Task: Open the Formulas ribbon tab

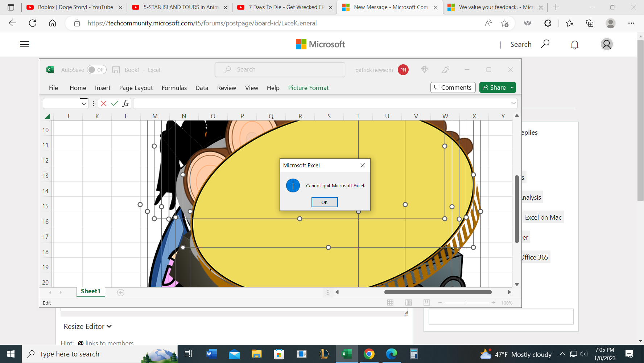Action: [x=174, y=88]
